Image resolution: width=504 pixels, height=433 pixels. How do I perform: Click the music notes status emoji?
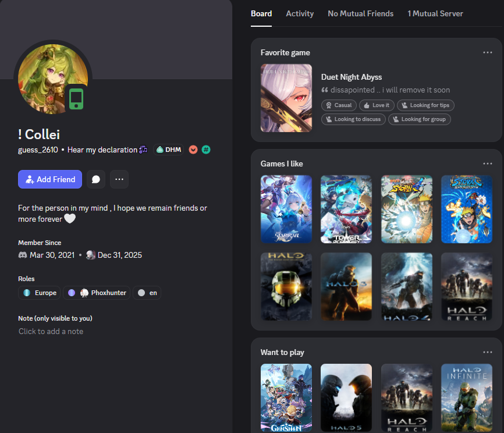pyautogui.click(x=143, y=150)
